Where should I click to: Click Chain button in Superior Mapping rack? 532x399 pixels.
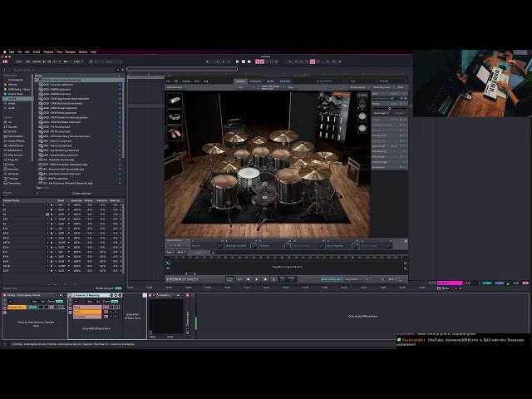pos(106,301)
